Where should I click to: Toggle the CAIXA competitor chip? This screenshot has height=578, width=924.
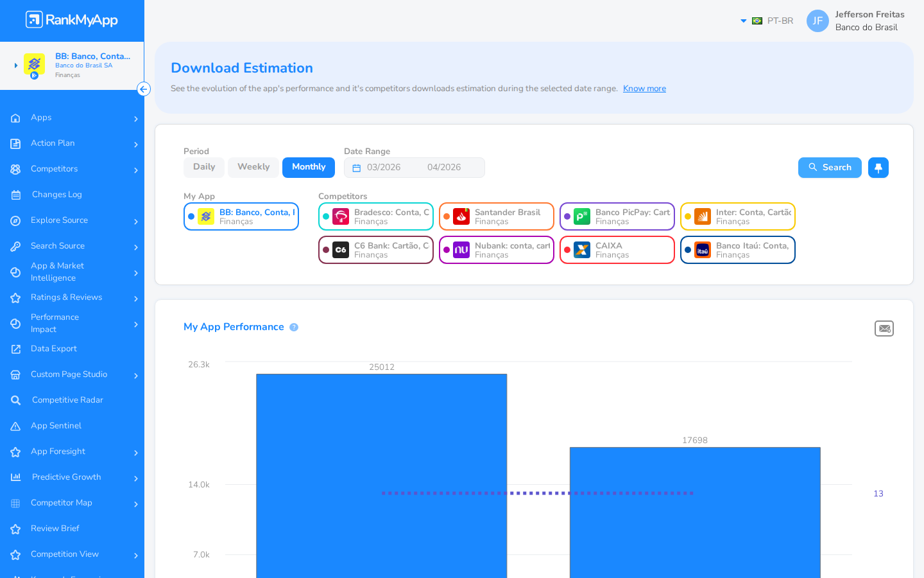pos(617,250)
